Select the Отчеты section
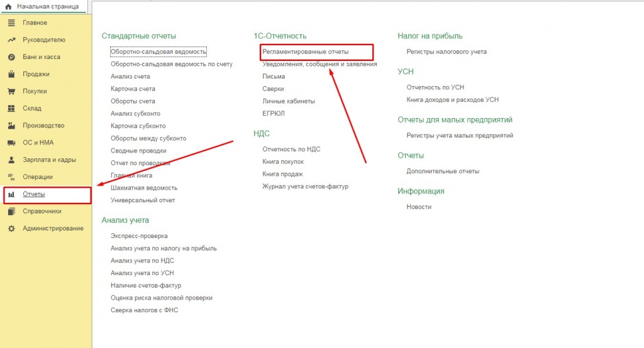The height and width of the screenshot is (348, 644). coord(34,194)
